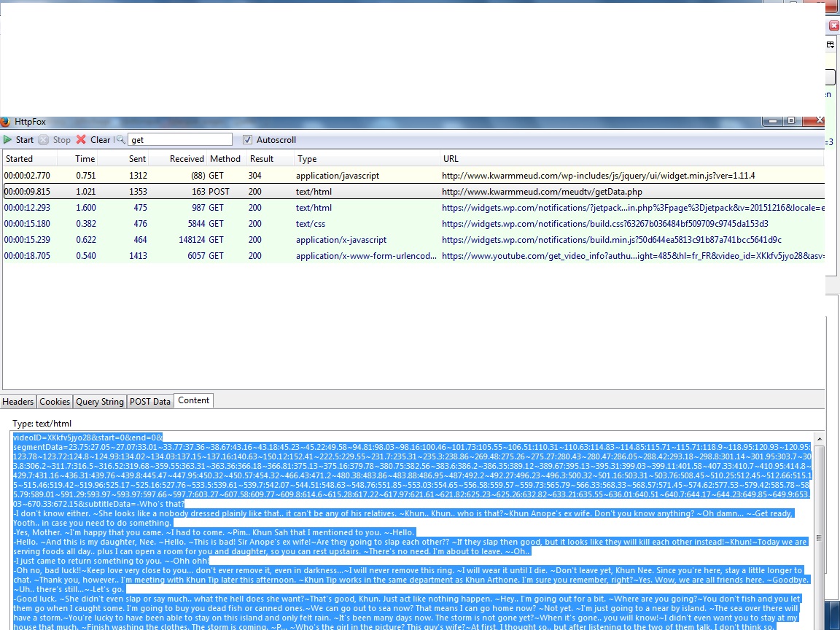Click the magnifier search icon

click(120, 140)
